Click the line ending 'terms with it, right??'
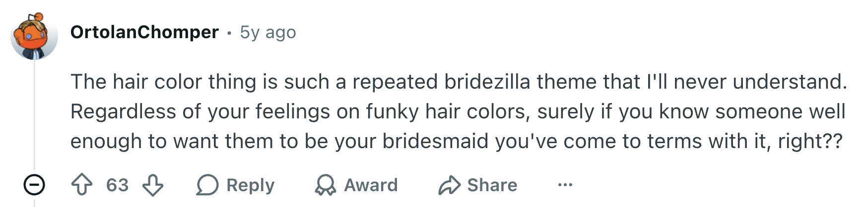The width and height of the screenshot is (868, 207). click(x=457, y=141)
